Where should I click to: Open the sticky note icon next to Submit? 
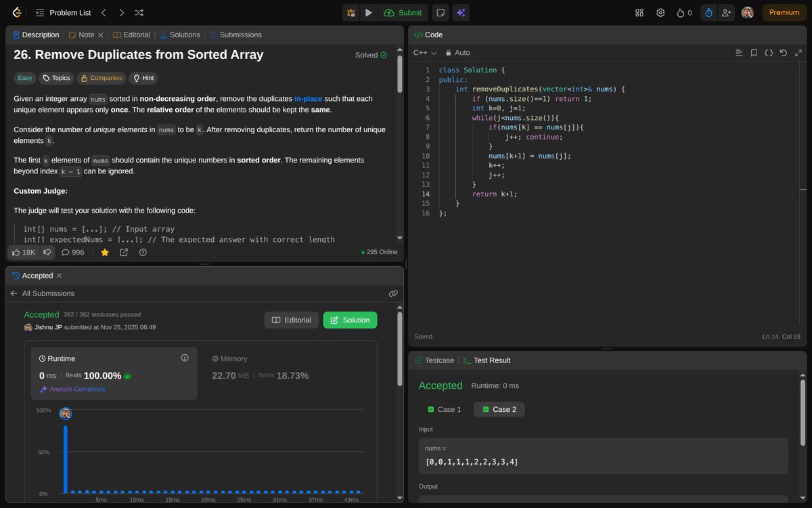[x=441, y=12]
